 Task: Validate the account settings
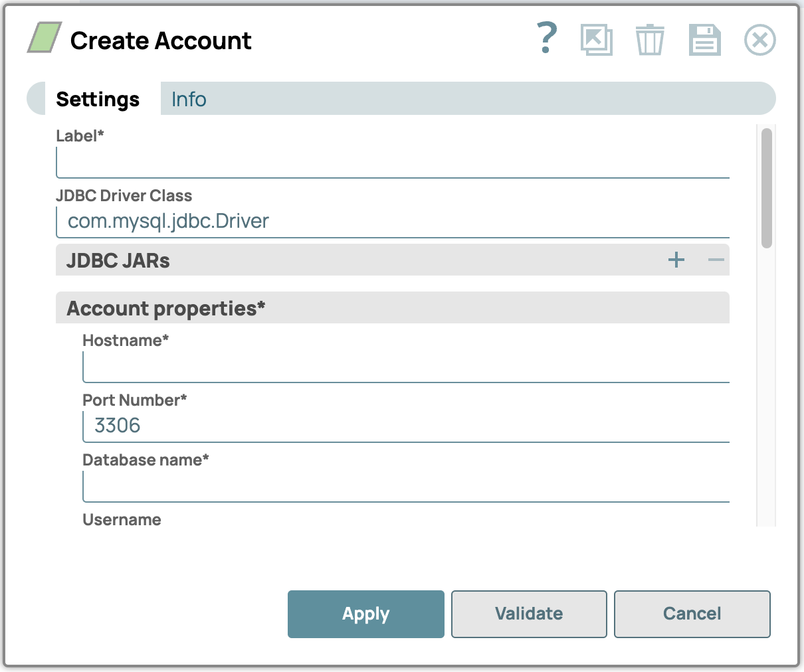(528, 614)
